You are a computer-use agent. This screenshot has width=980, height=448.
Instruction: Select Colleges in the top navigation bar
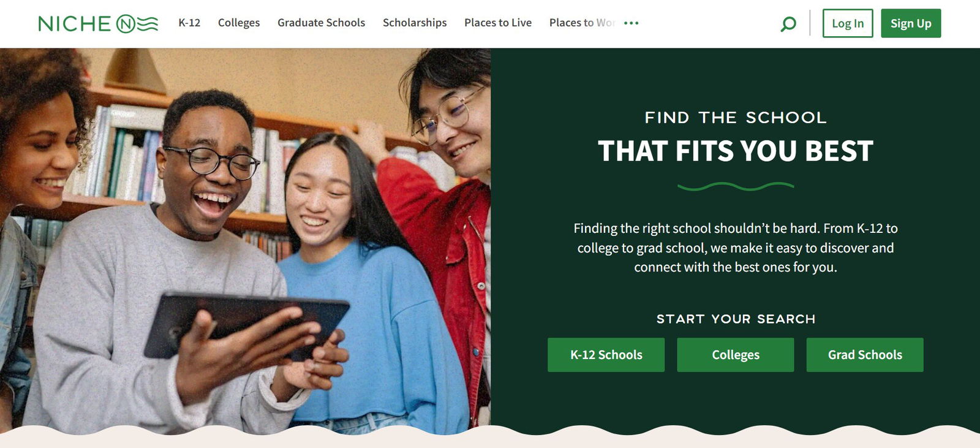[239, 23]
